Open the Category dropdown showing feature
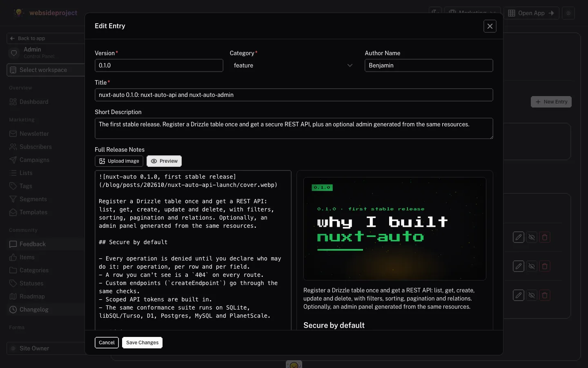This screenshot has height=368, width=588. [294, 65]
